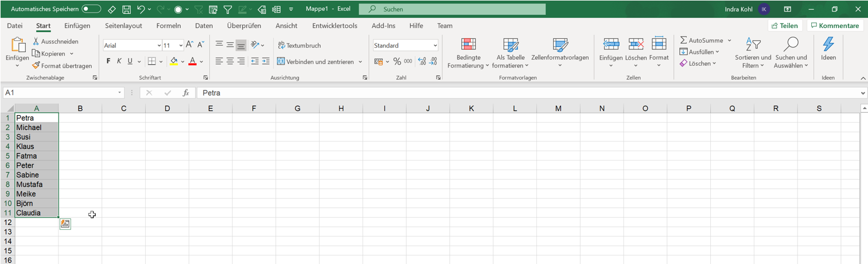Open Suchen und Auswählen magnifier
Viewport: 868px width, 264px height.
(x=791, y=53)
